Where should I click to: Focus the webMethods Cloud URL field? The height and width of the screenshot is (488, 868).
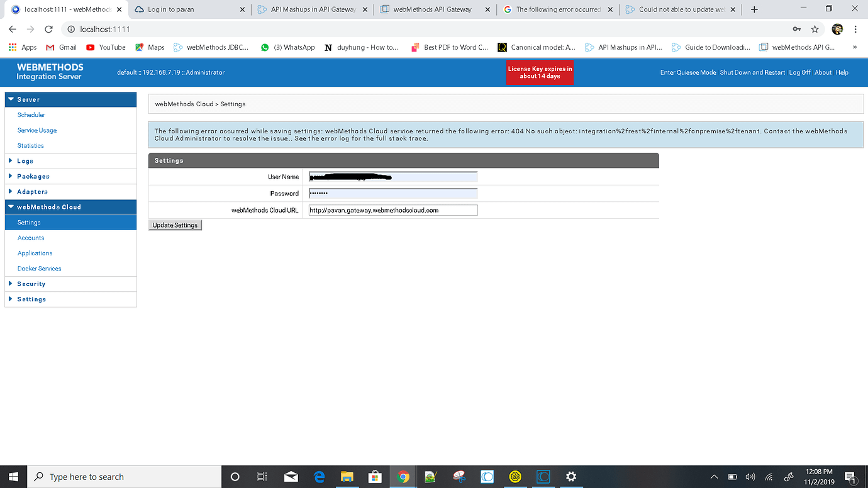pyautogui.click(x=393, y=210)
